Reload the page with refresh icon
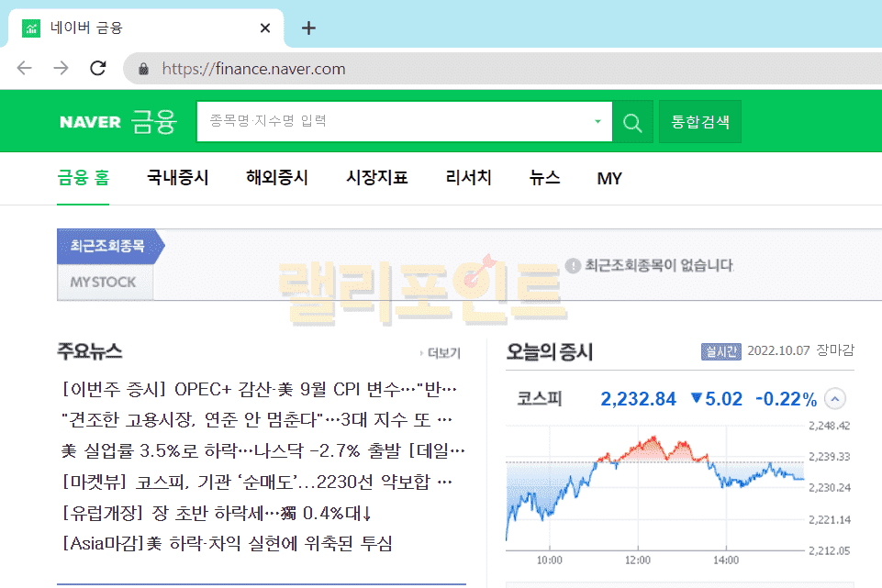Screen dimensions: 882x588 (x=98, y=68)
